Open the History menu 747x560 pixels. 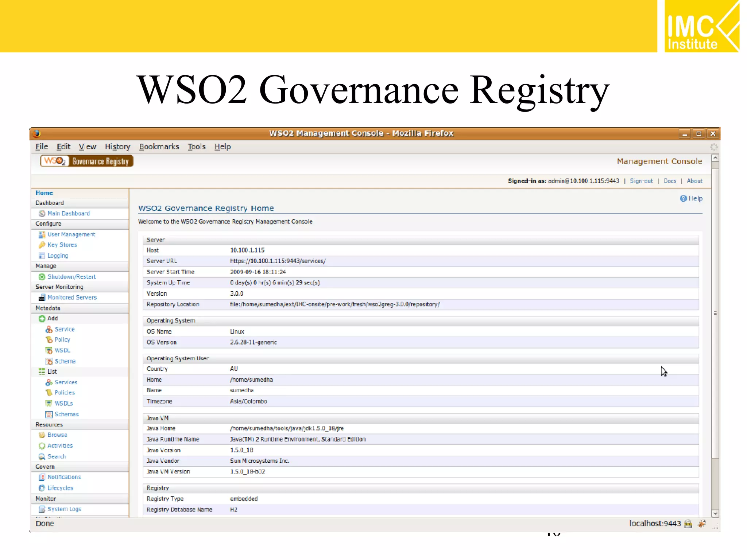pos(117,147)
